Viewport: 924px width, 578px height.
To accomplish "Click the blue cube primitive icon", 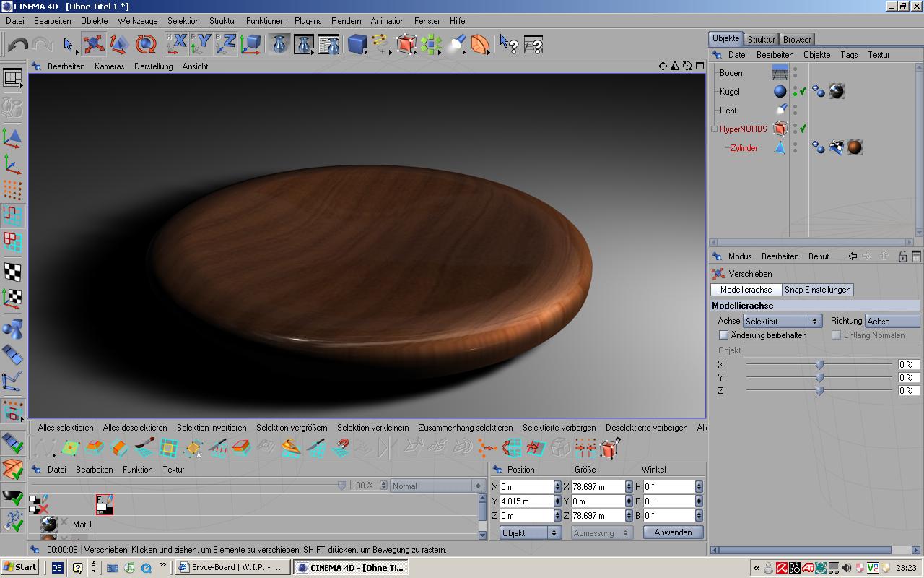I will [357, 45].
